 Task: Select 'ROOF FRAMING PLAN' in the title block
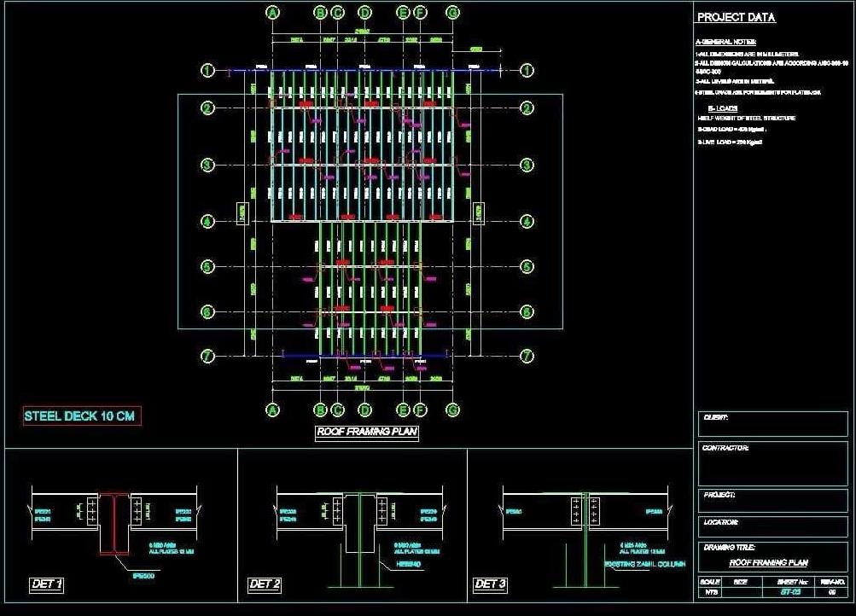(769, 562)
